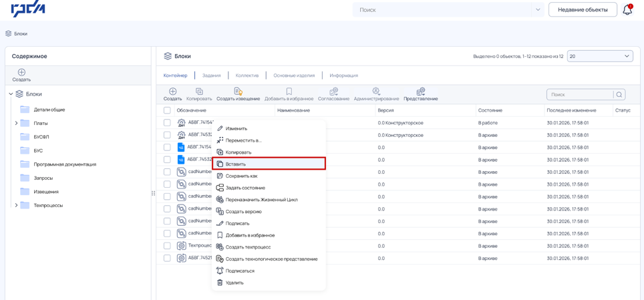Open the header search dropdown chevron

click(538, 9)
